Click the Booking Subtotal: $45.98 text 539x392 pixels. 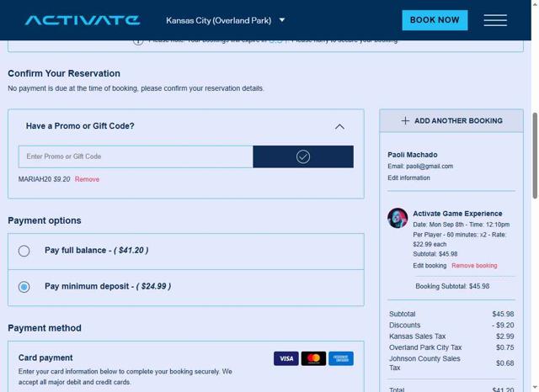tap(452, 286)
